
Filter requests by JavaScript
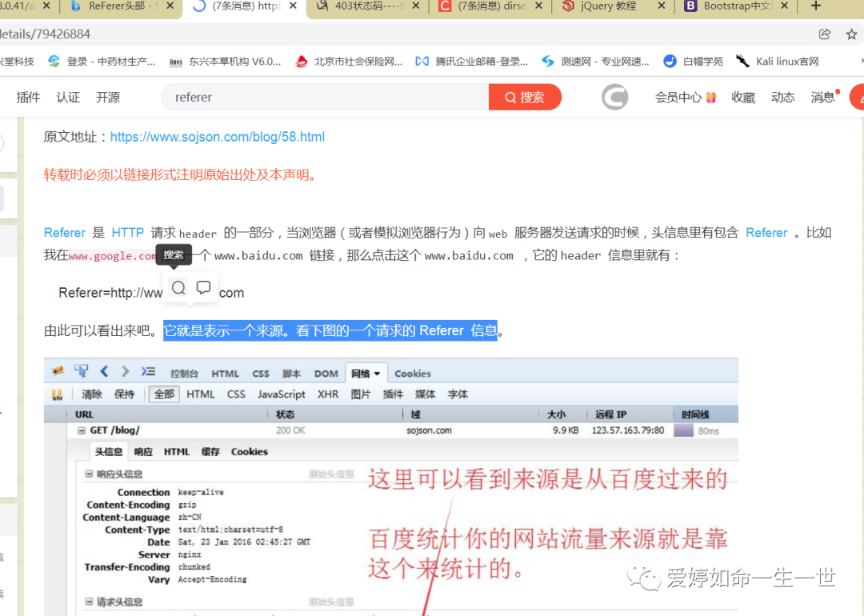coord(281,394)
